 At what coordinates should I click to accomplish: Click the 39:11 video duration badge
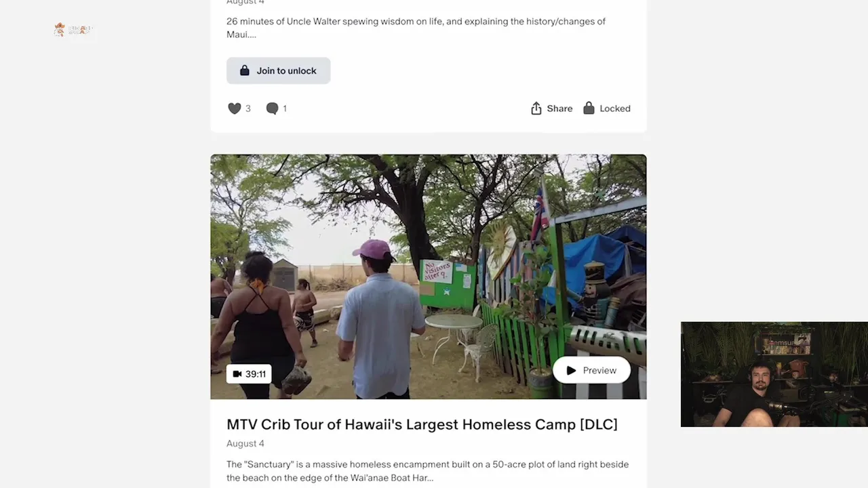pos(249,374)
